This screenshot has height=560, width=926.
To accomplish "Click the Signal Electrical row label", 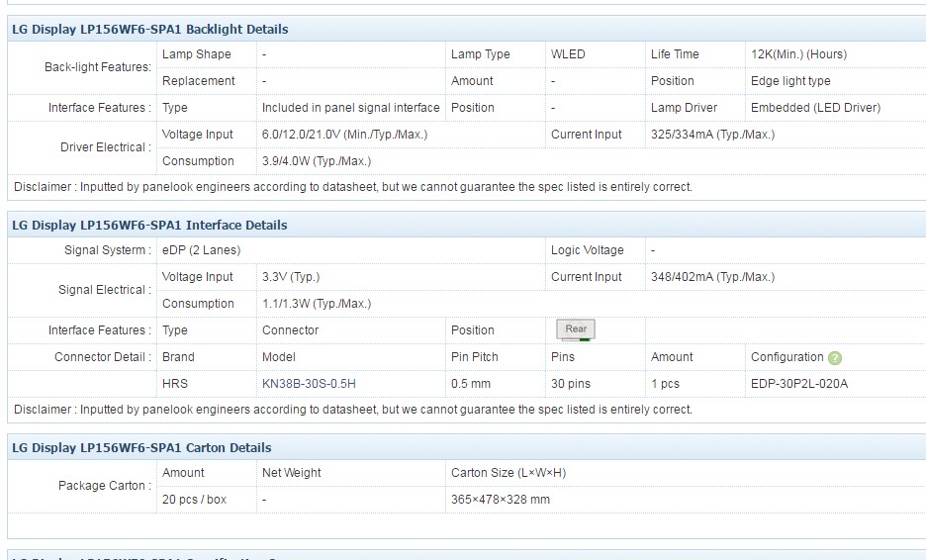I will 105,290.
